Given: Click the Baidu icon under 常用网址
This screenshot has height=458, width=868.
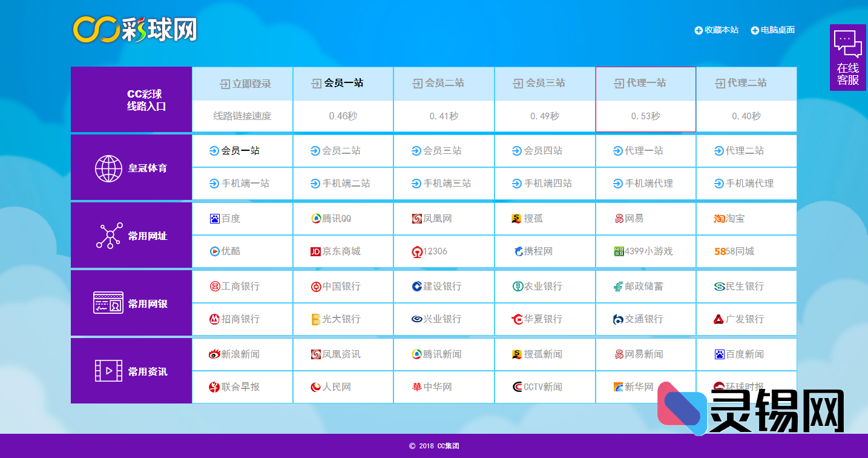Looking at the screenshot, I should [x=215, y=219].
